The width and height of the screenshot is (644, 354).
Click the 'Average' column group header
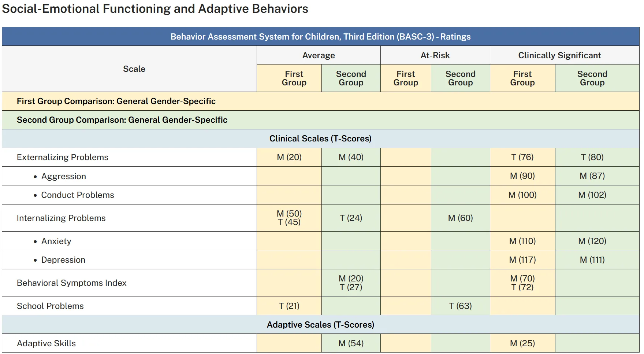pos(319,55)
